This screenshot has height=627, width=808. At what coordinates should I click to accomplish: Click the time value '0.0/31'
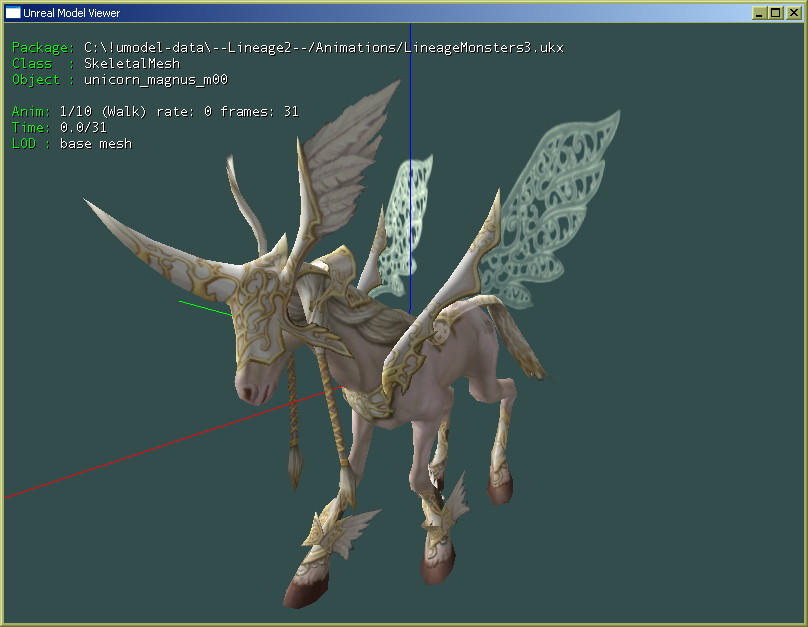(x=83, y=128)
